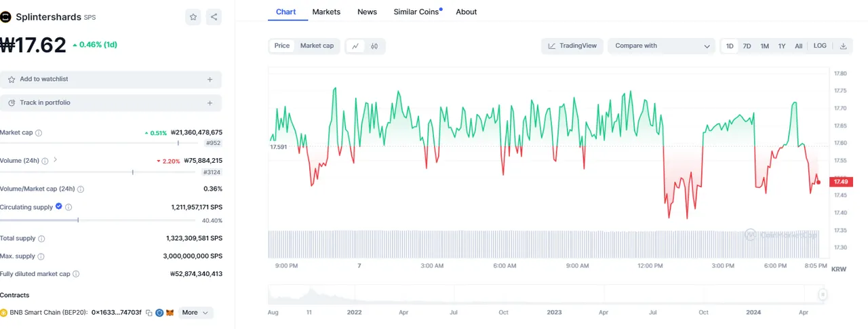Click market cap value ₩21,360,478,675
This screenshot has height=329, width=868.
point(197,133)
